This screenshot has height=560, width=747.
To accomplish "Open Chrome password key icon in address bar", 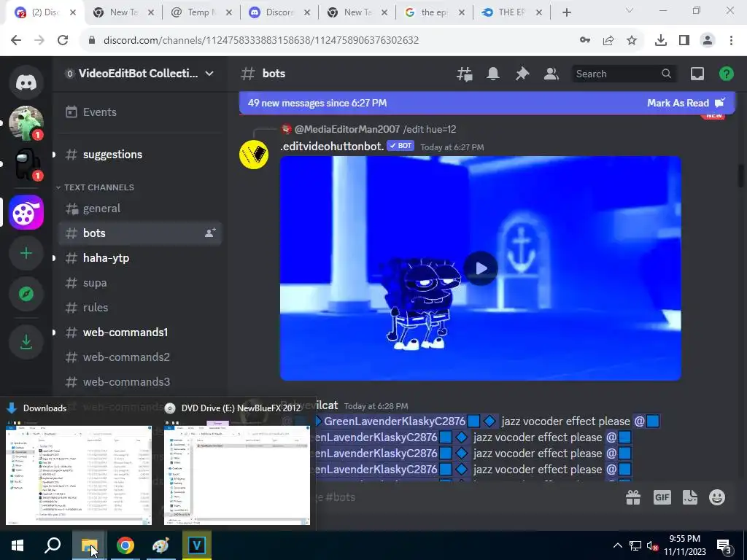I will (x=585, y=40).
